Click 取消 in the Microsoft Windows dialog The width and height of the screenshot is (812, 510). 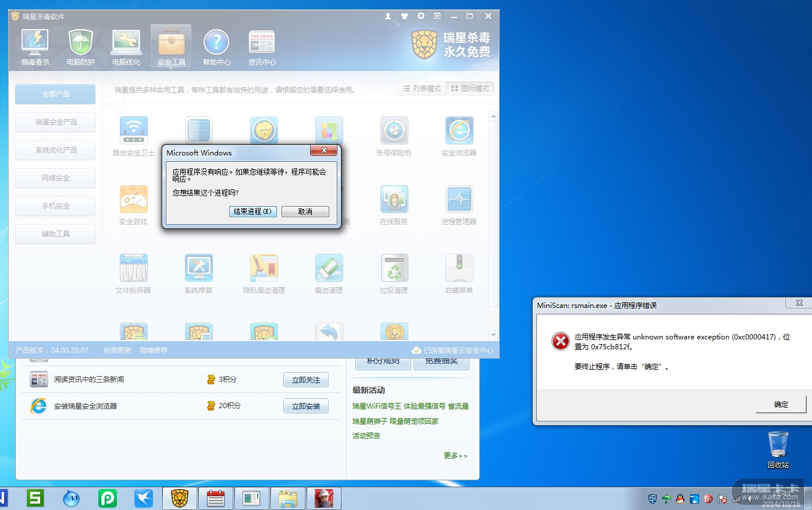pyautogui.click(x=305, y=211)
